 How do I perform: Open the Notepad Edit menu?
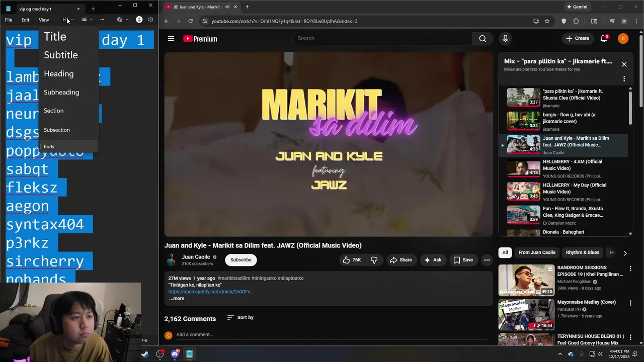pos(25,20)
